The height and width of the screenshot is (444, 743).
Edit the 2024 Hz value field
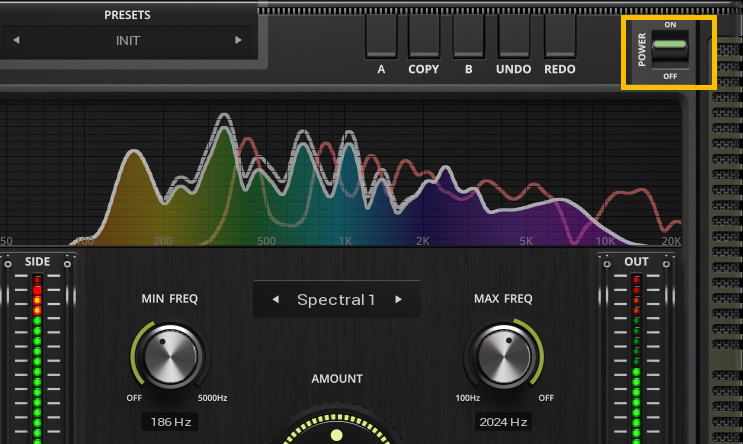[503, 422]
